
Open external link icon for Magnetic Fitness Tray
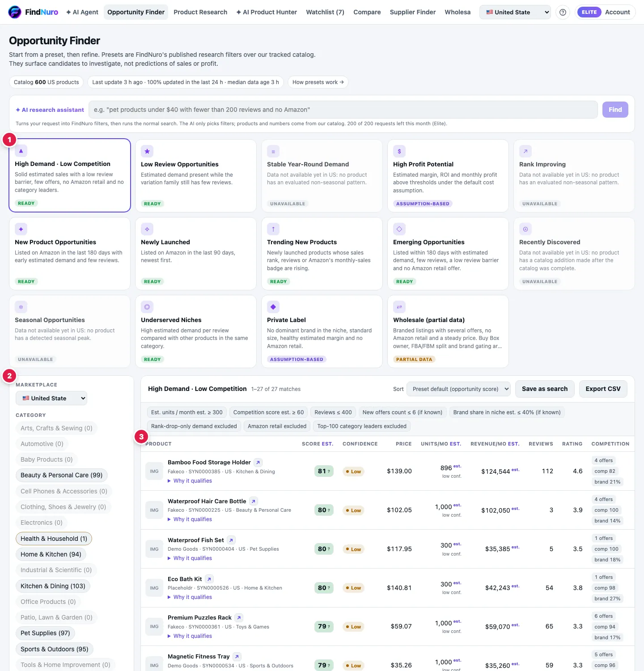[237, 657]
